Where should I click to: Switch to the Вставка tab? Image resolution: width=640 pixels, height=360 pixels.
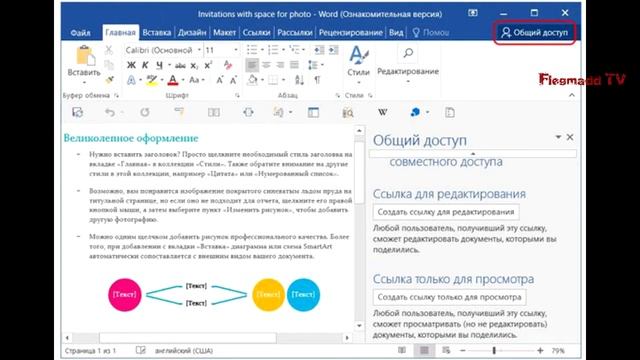coord(157,33)
